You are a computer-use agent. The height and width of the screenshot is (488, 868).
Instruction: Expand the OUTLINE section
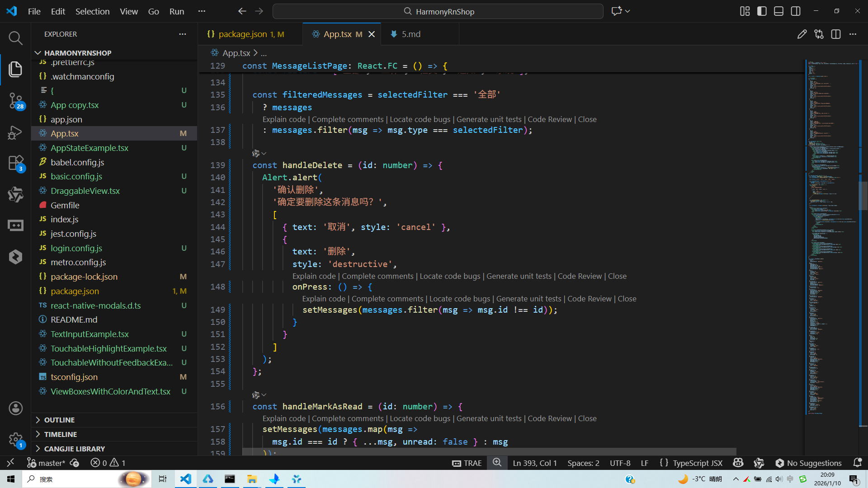coord(59,420)
